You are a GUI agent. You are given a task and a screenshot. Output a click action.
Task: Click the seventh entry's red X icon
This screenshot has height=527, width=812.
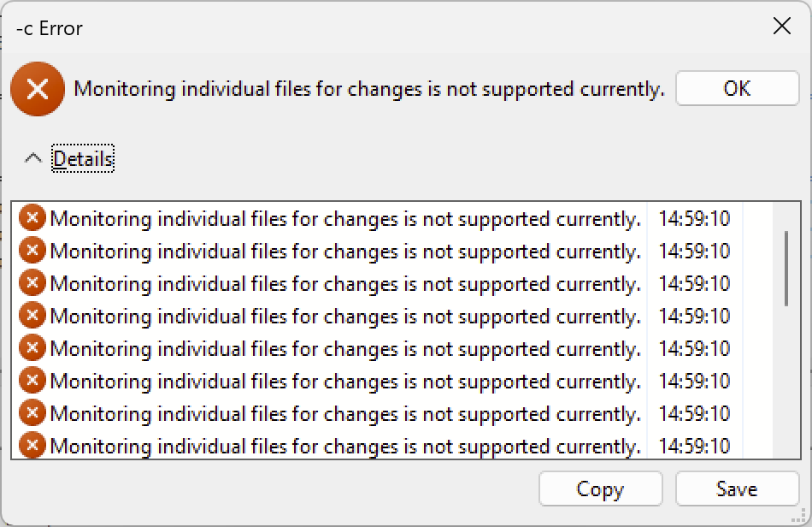(x=32, y=413)
